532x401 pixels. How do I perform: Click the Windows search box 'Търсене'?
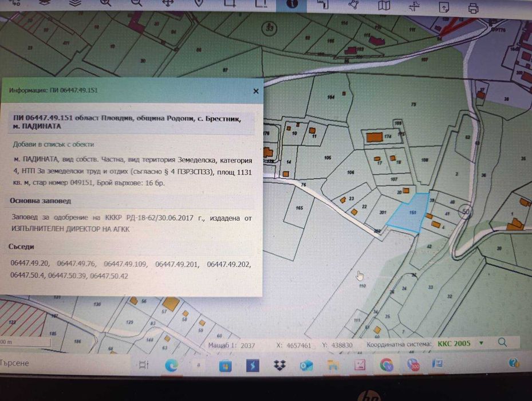click(x=65, y=363)
